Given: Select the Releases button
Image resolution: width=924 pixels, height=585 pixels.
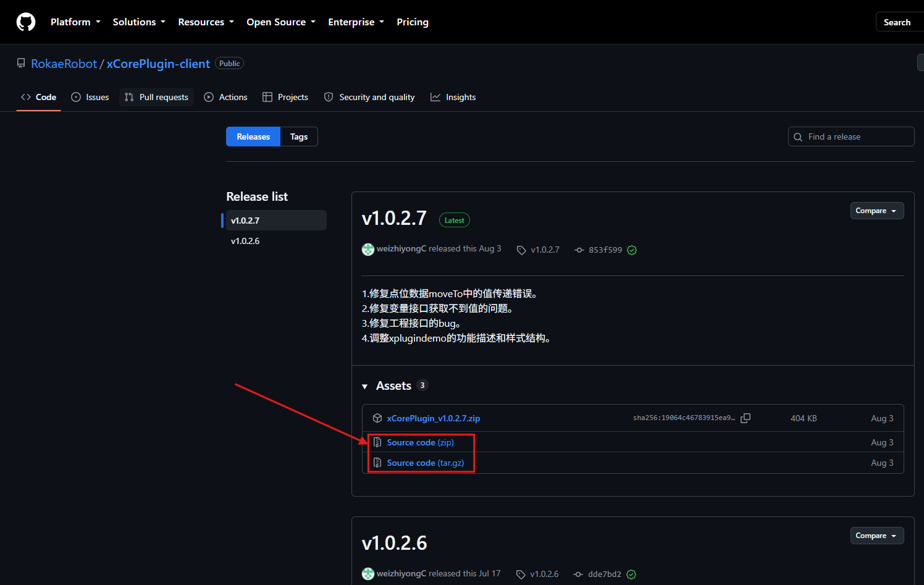Looking at the screenshot, I should click(x=253, y=137).
